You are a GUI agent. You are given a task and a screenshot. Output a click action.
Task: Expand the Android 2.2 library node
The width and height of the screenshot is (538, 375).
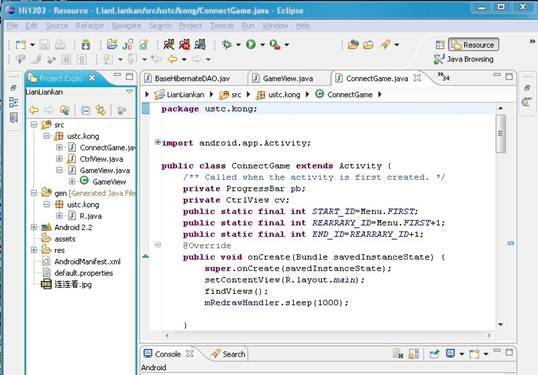click(x=34, y=227)
